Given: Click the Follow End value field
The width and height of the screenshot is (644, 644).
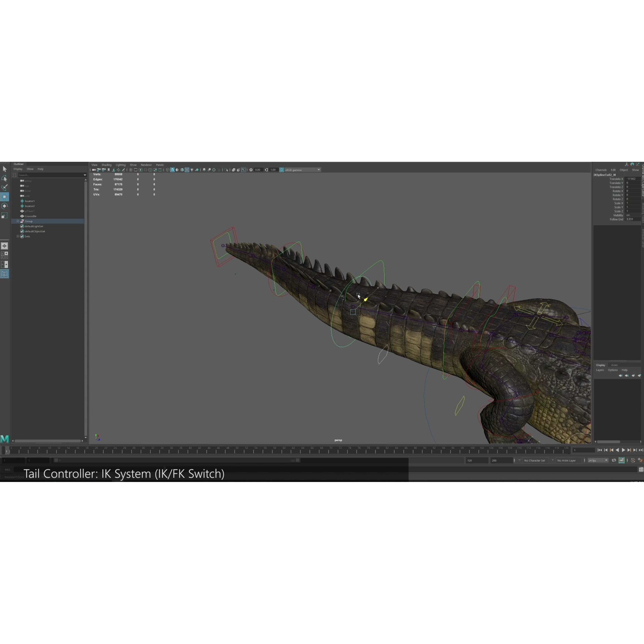Looking at the screenshot, I should pyautogui.click(x=633, y=219).
